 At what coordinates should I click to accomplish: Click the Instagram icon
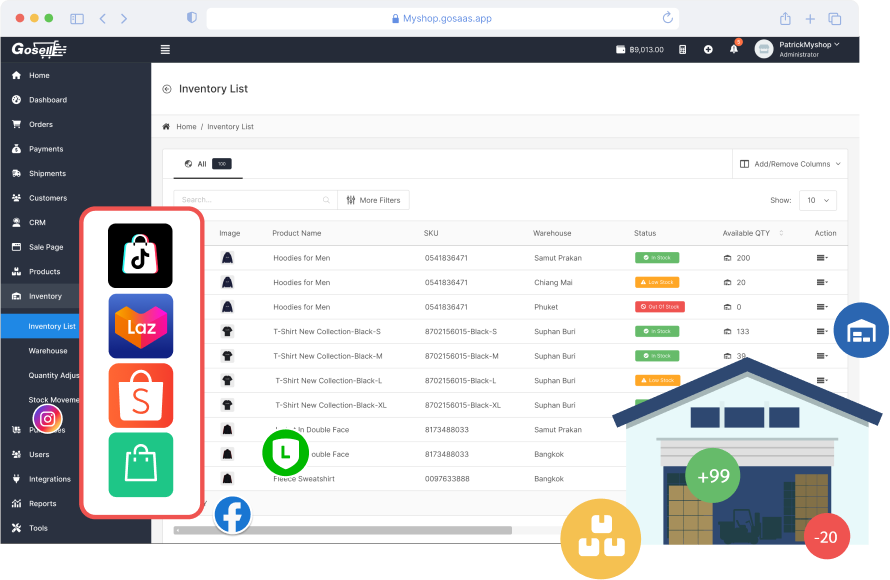pos(48,419)
